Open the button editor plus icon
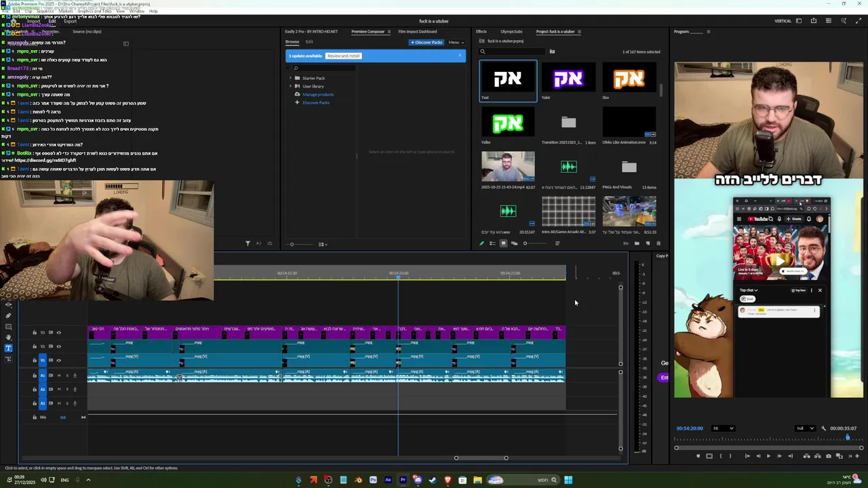Viewport: 868px width, 488px height. (857, 456)
